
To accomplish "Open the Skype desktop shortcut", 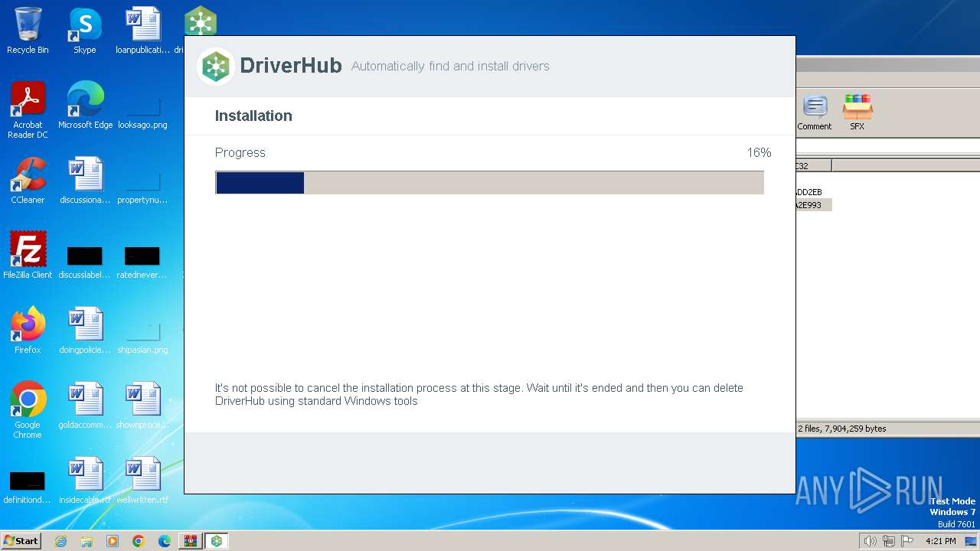I will click(85, 31).
